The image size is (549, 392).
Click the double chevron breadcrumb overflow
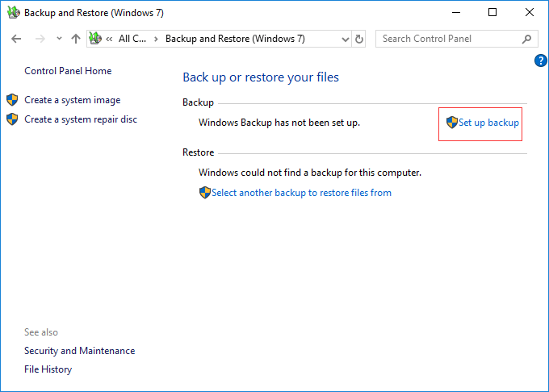click(109, 39)
